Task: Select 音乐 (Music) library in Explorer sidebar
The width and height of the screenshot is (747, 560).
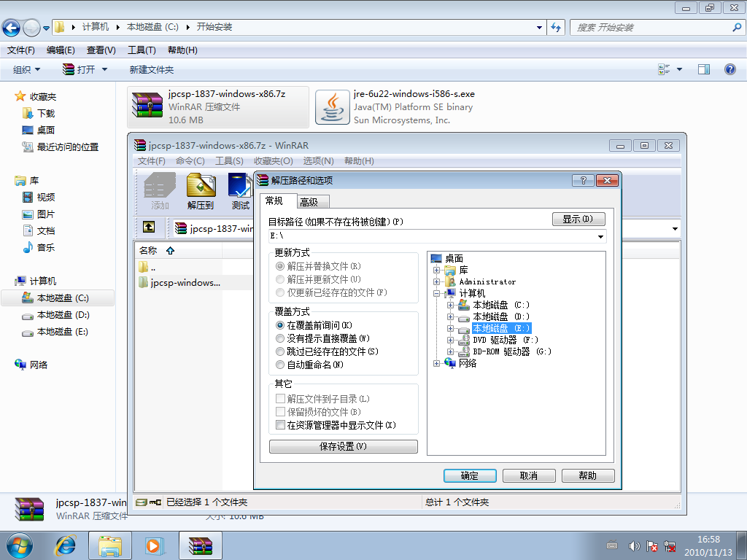Action: [x=39, y=248]
